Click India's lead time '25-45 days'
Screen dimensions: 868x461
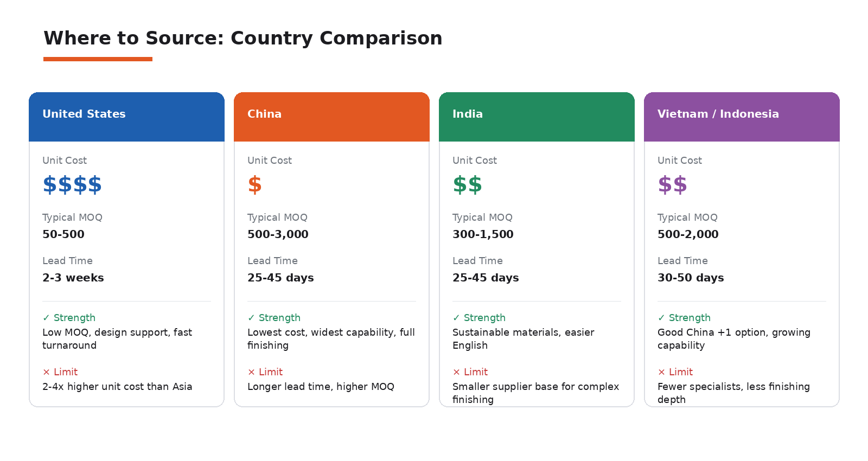[486, 278]
